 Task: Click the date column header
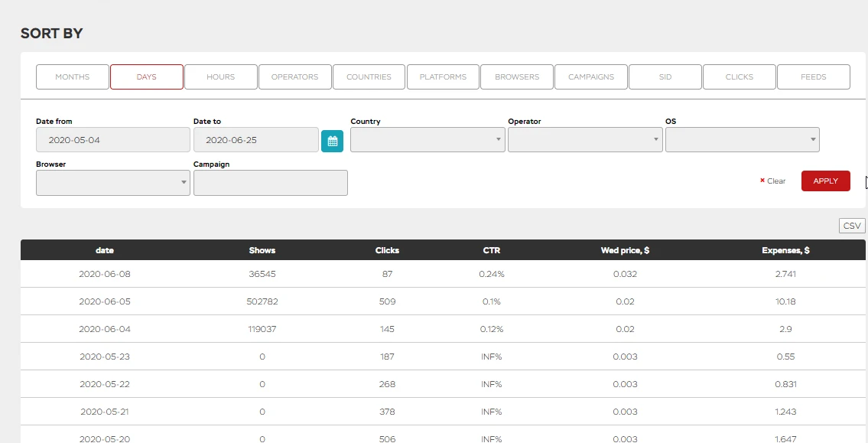click(105, 250)
